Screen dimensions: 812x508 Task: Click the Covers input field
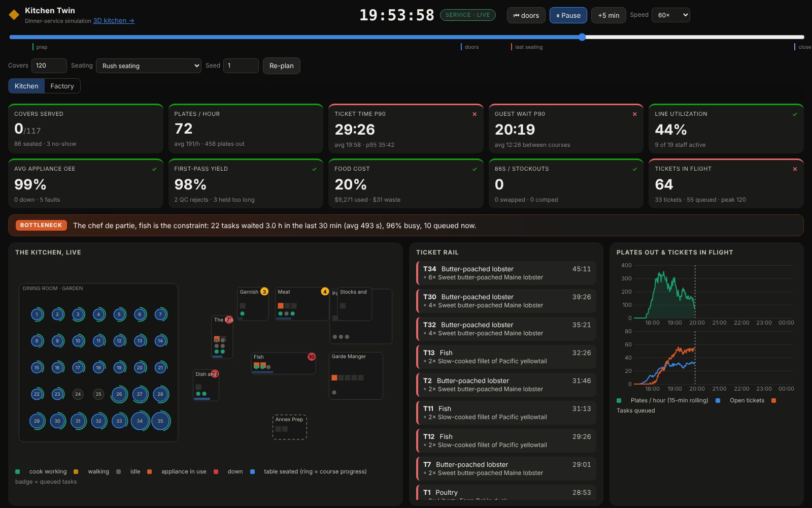click(x=49, y=66)
